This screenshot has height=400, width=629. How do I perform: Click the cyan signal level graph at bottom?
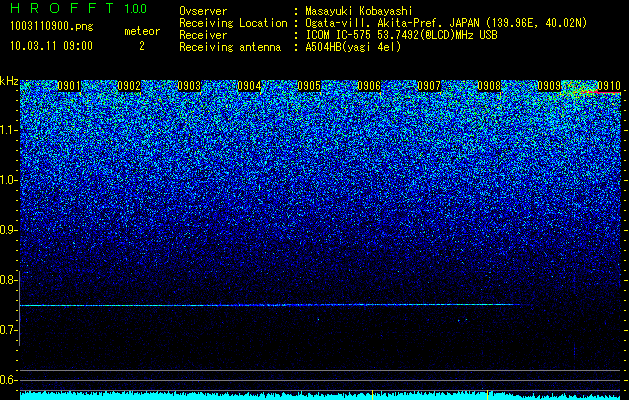pos(321,395)
